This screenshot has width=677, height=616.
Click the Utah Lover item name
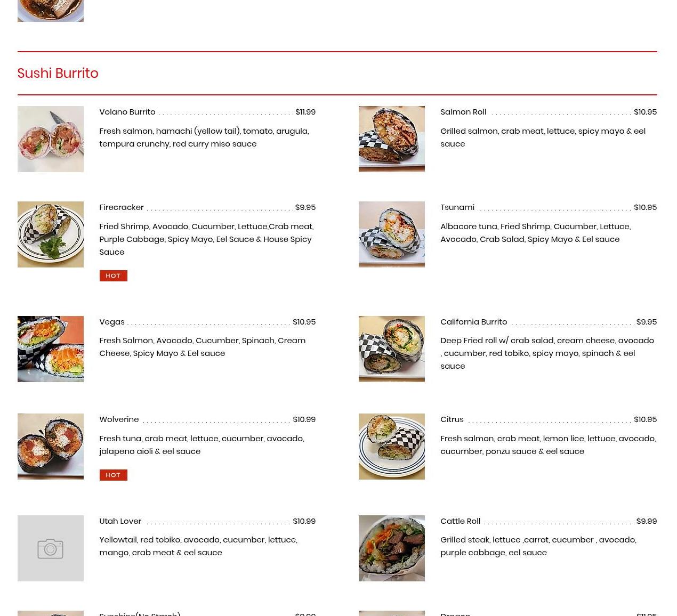pos(120,521)
